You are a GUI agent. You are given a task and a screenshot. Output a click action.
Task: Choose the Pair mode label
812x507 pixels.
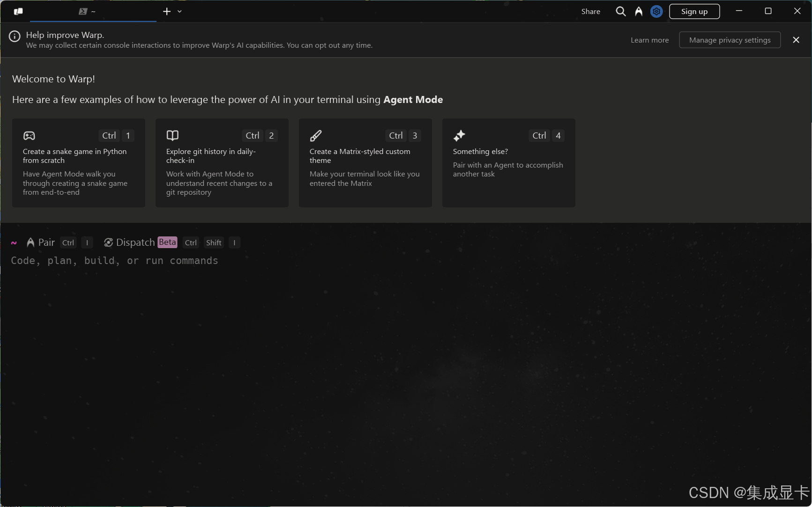pyautogui.click(x=46, y=242)
